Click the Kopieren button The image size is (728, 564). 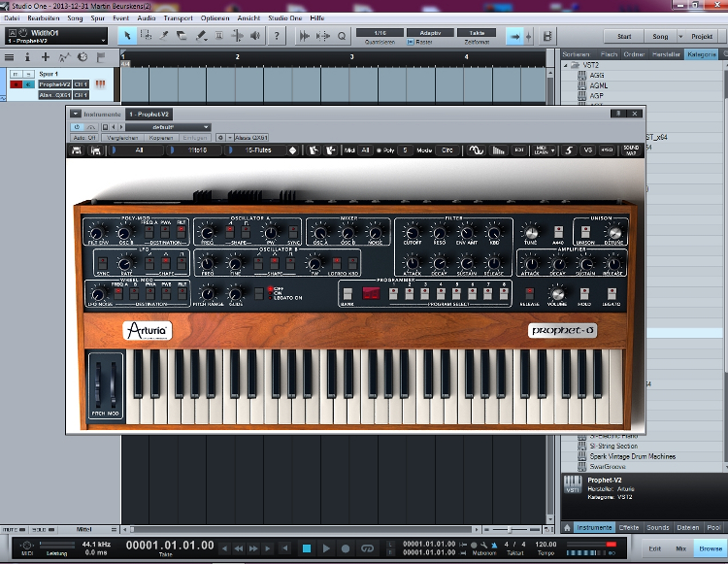tap(160, 138)
